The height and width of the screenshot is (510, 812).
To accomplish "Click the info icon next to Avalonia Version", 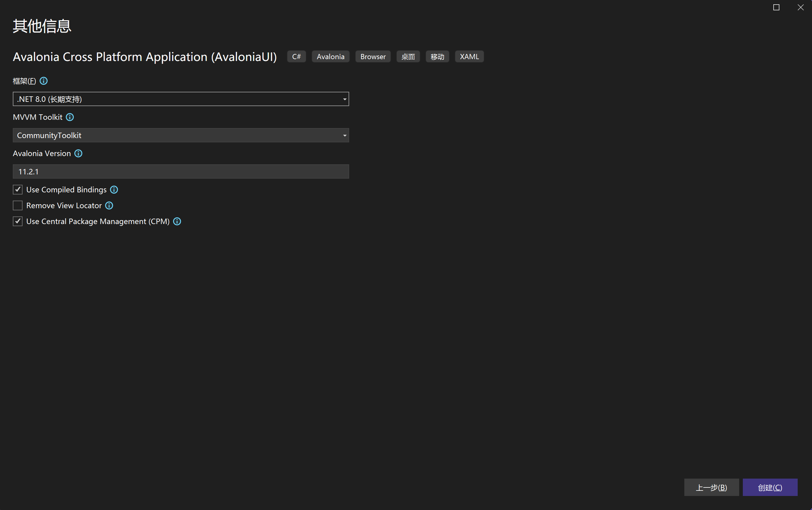I will pos(79,153).
